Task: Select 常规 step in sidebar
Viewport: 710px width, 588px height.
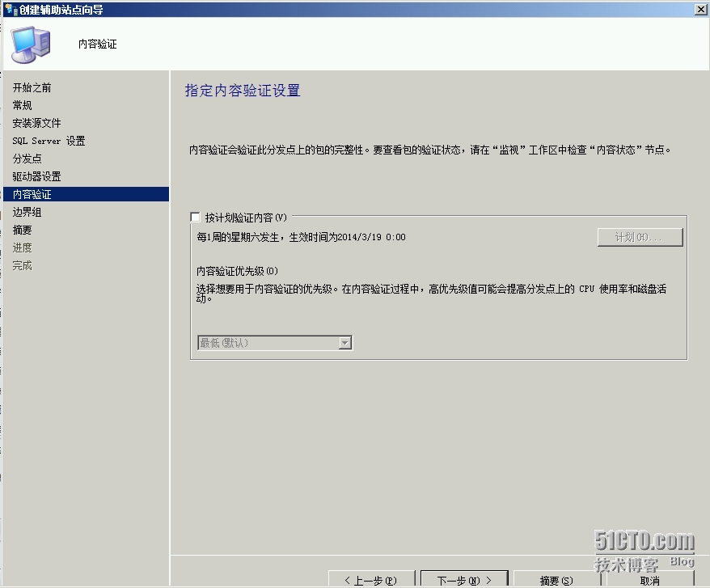Action: click(x=22, y=105)
